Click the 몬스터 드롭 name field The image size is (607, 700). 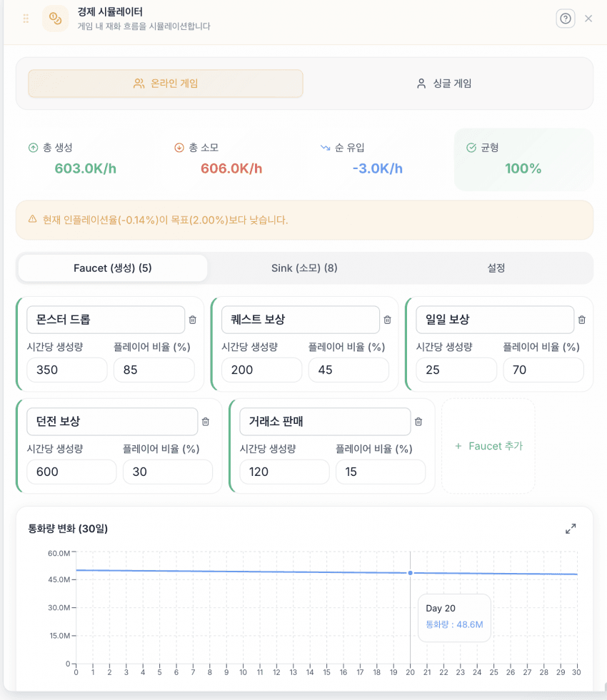click(x=106, y=320)
